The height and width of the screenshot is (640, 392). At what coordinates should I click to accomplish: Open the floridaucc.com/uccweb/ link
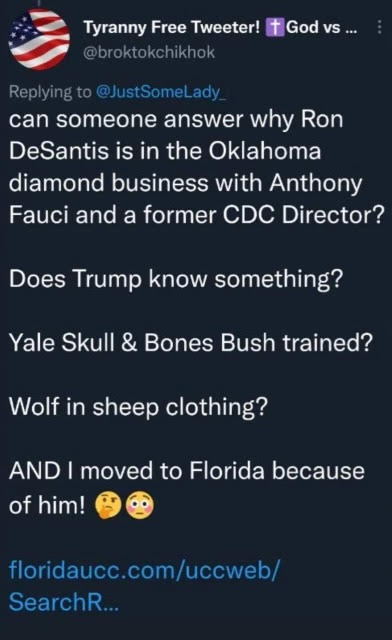point(145,569)
